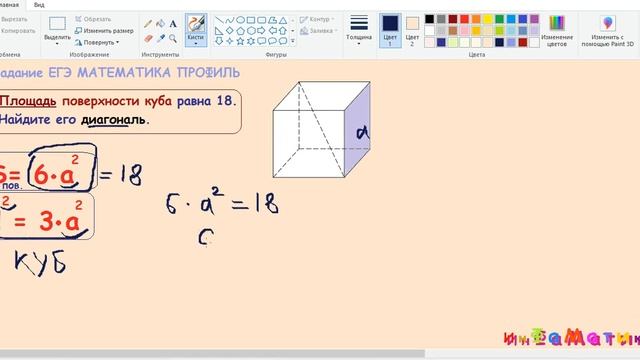Choose the Pentagon shape
The height and width of the screenshot is (360, 640).
click(x=240, y=31)
